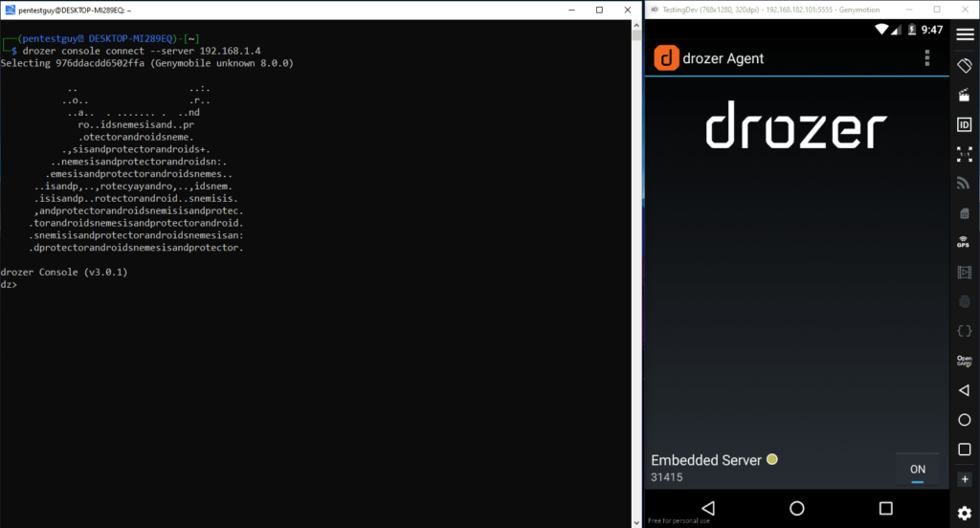Open Genymotion settings gear icon
This screenshot has height=528, width=980.
(965, 513)
